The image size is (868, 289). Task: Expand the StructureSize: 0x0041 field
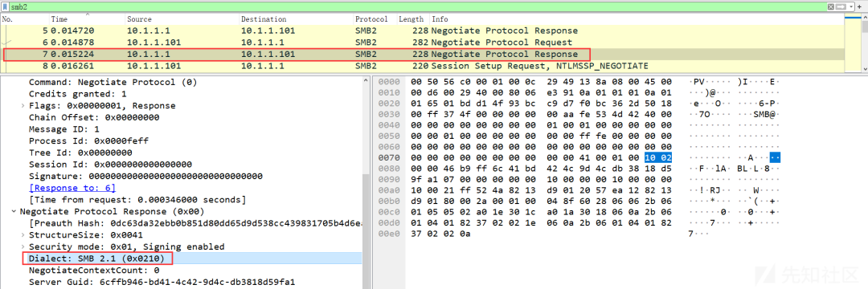click(23, 235)
